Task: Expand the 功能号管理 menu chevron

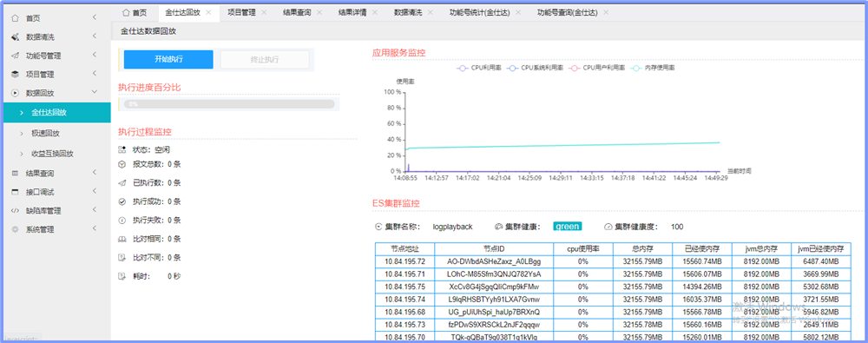Action: click(x=95, y=56)
